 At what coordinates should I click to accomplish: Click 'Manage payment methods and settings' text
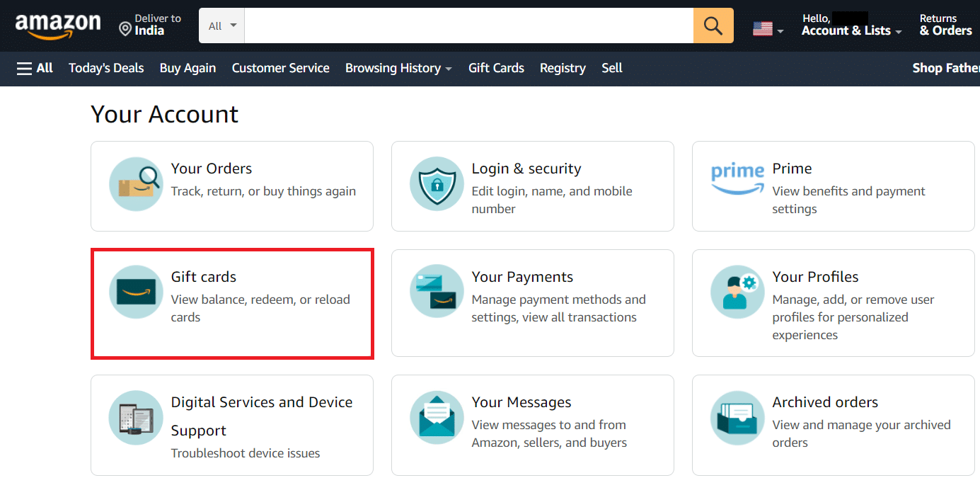coord(558,308)
